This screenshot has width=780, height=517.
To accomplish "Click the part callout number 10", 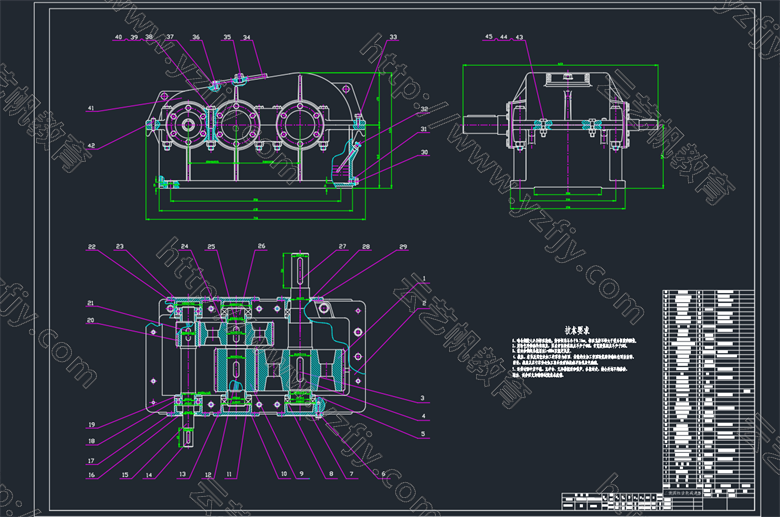I will [x=284, y=474].
